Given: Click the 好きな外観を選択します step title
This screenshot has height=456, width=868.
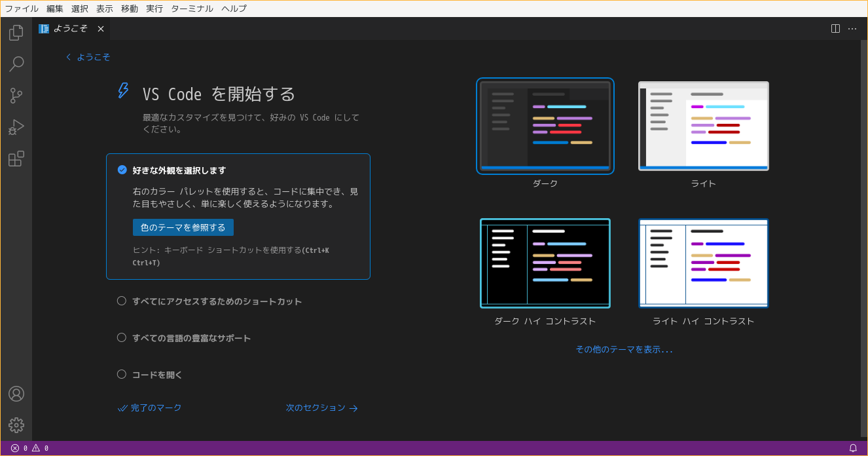Looking at the screenshot, I should tap(179, 170).
